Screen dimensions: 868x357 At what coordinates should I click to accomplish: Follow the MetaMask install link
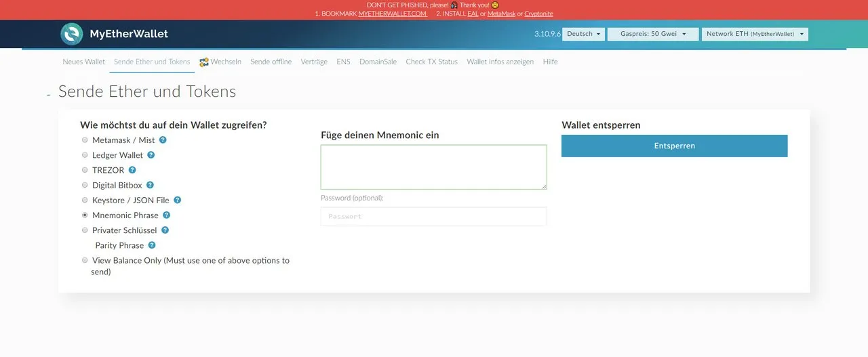click(x=501, y=14)
